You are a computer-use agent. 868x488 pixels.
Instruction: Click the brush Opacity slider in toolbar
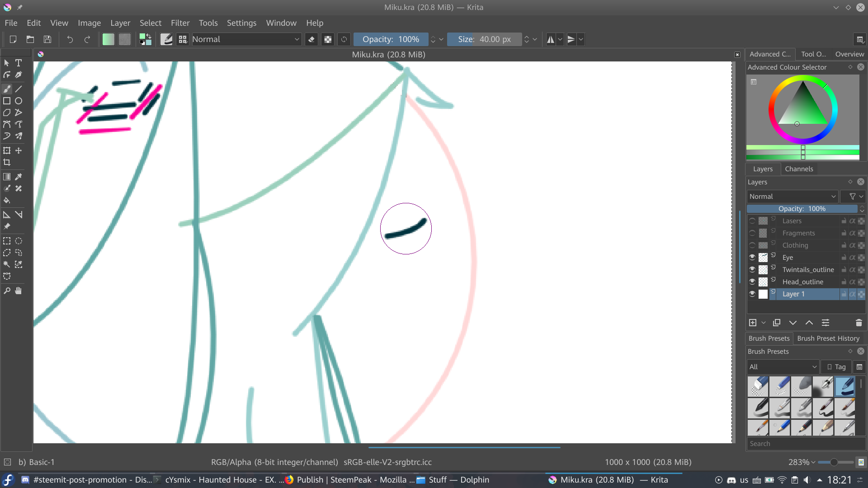391,39
